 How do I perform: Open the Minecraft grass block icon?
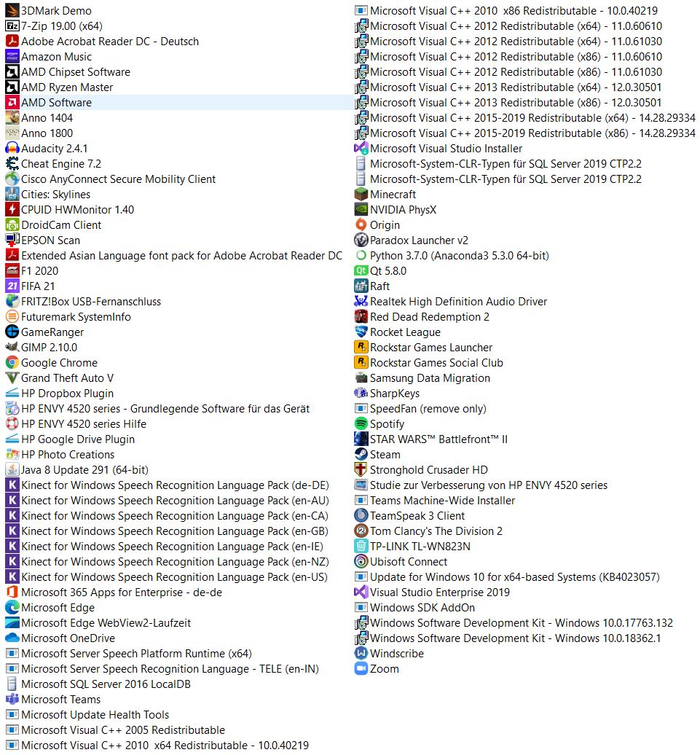(x=361, y=195)
